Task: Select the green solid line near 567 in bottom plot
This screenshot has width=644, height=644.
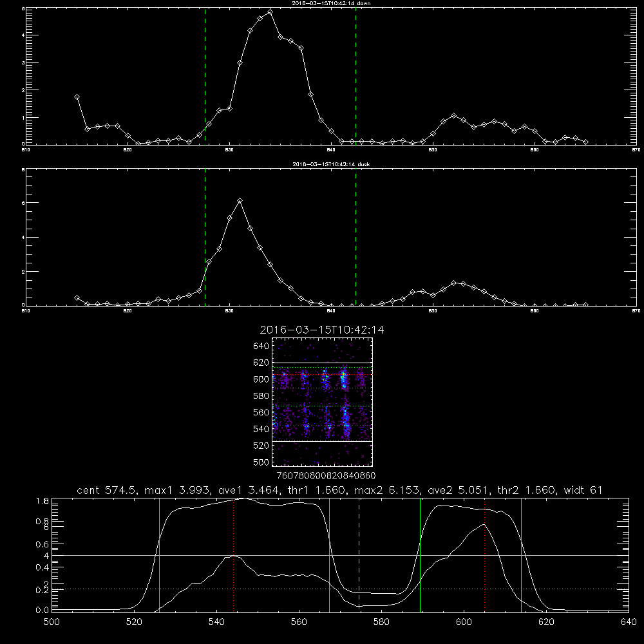Action: point(329,554)
